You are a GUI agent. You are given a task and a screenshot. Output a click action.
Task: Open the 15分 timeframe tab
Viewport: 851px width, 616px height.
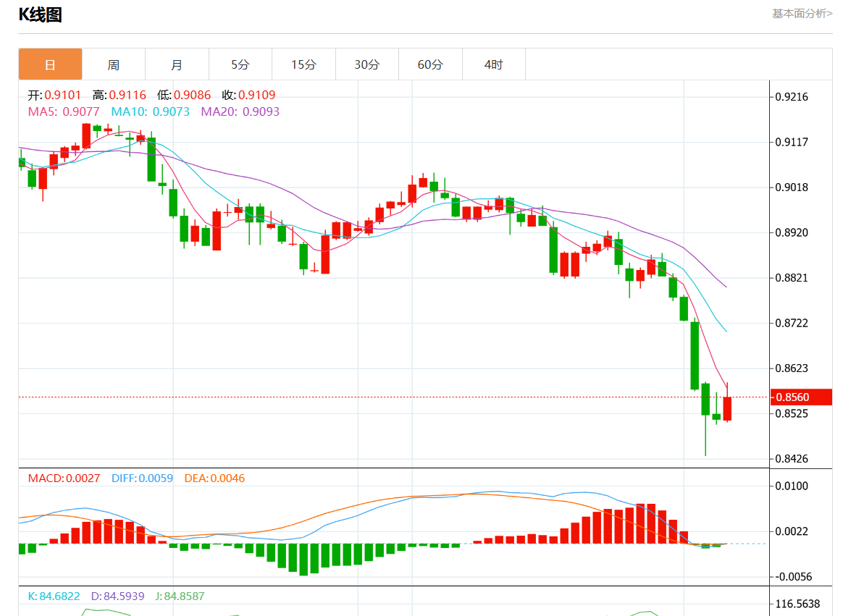click(x=304, y=64)
